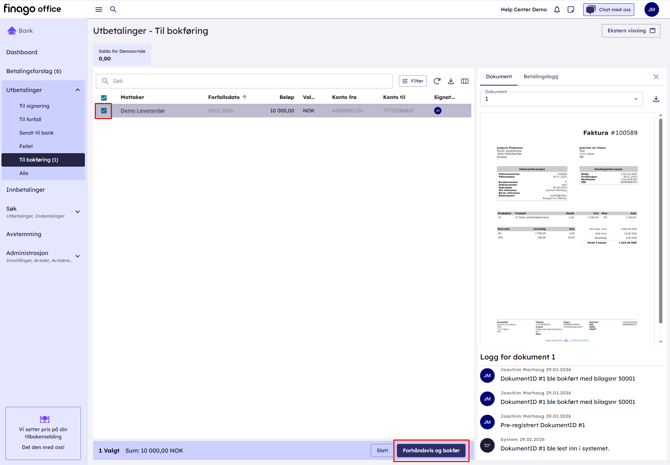Switch to the Betalingslogg tab
670x465 pixels.
coord(541,77)
